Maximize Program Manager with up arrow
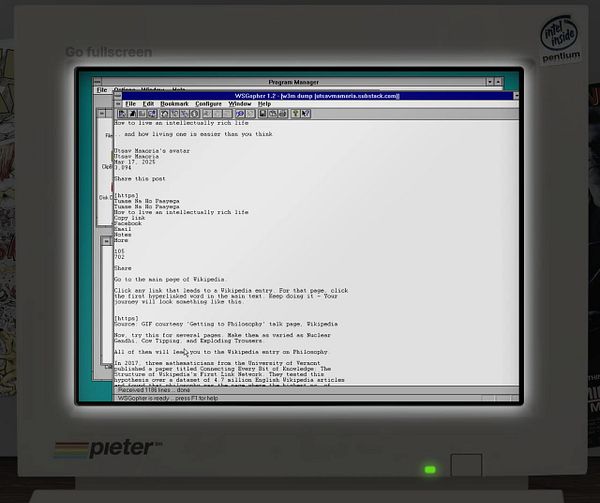The width and height of the screenshot is (600, 503). click(x=498, y=82)
